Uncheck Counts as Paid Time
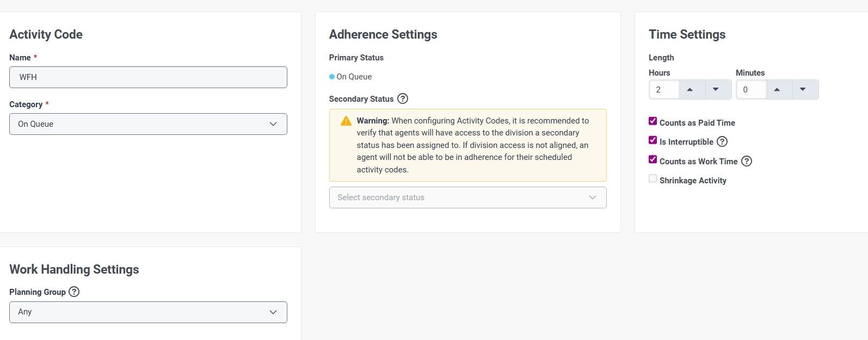This screenshot has height=340, width=868. [x=653, y=121]
